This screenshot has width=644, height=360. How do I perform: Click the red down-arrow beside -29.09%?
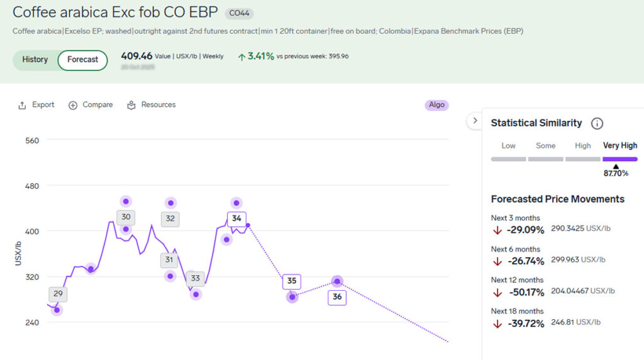(x=497, y=230)
